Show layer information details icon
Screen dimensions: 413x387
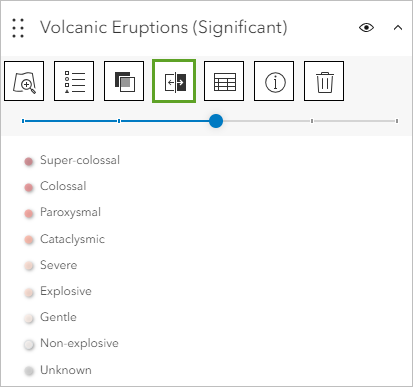[x=274, y=81]
